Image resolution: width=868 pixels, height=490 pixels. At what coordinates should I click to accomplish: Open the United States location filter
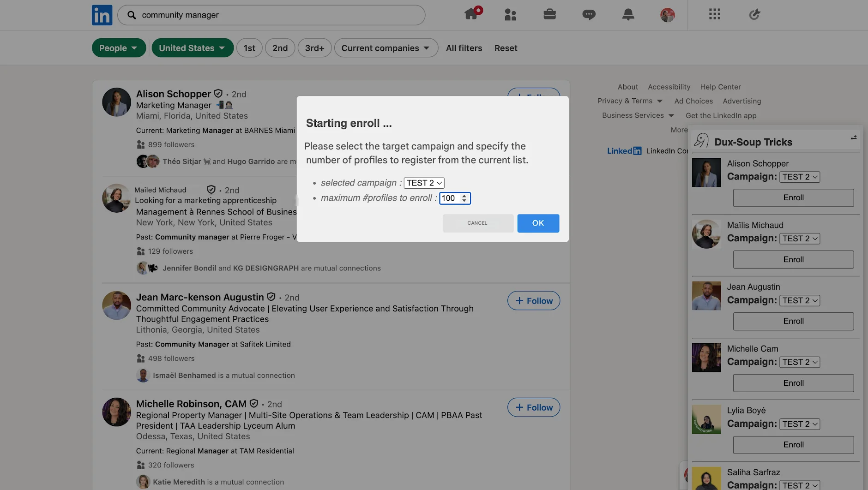(193, 48)
